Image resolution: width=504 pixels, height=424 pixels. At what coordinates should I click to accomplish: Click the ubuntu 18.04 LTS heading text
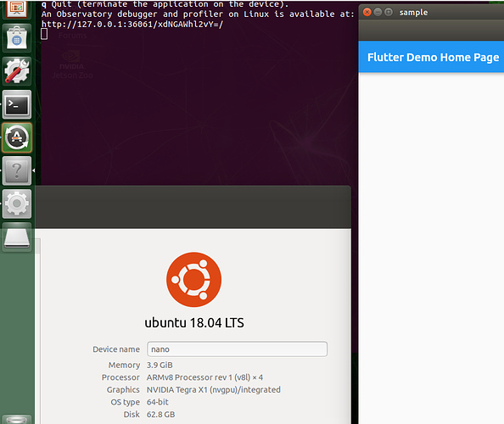[194, 323]
